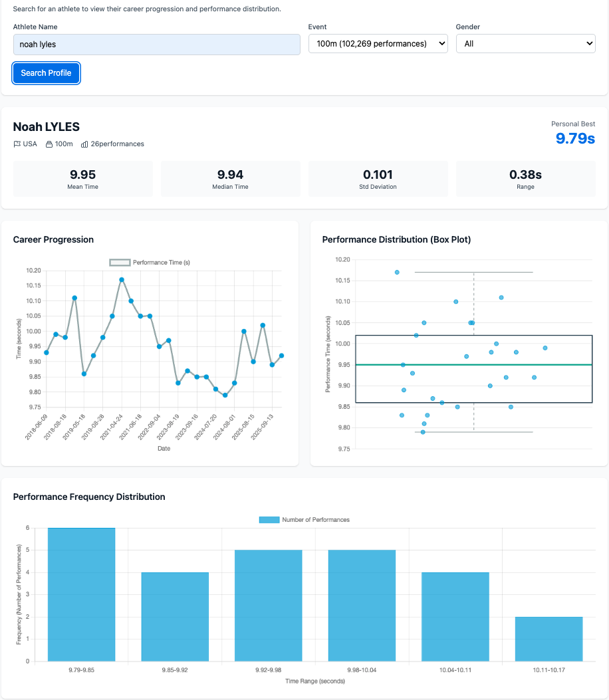The height and width of the screenshot is (700, 609).
Task: Click the Noah LYLES name heading
Action: tap(47, 127)
